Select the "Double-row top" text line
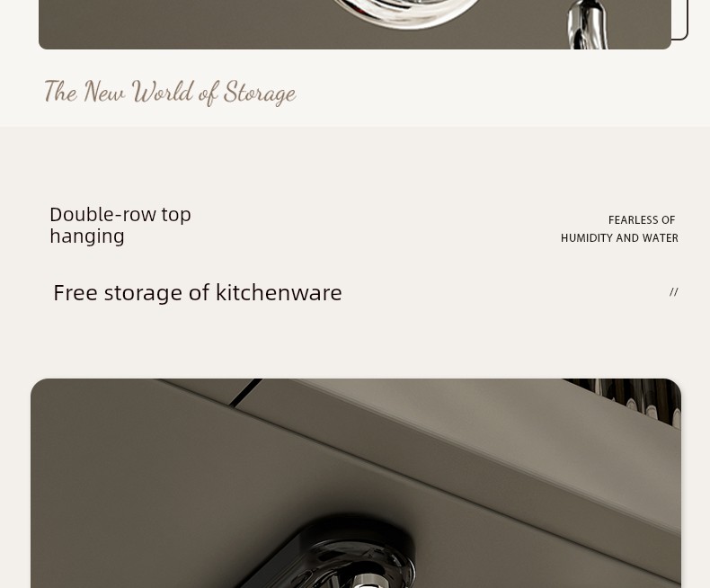Viewport: 710px width, 588px height. pyautogui.click(x=120, y=214)
